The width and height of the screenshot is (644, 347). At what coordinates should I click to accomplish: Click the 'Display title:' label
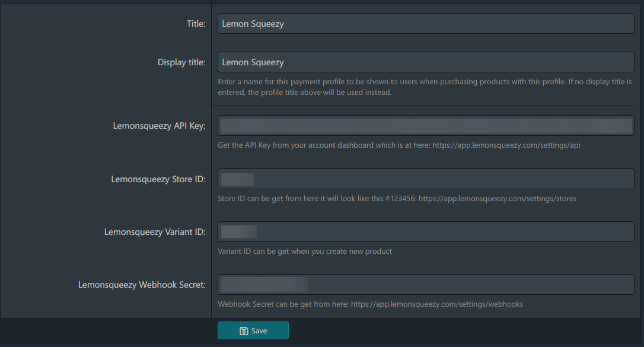tap(181, 62)
